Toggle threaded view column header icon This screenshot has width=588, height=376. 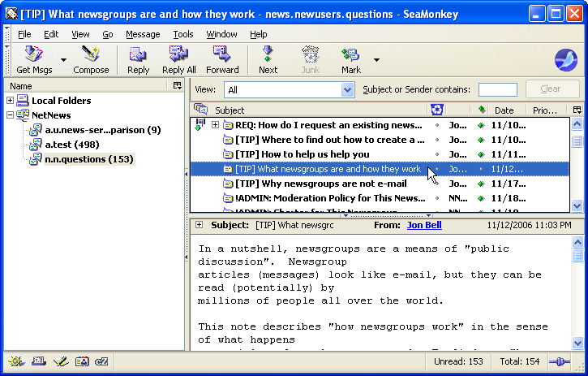pyautogui.click(x=200, y=110)
